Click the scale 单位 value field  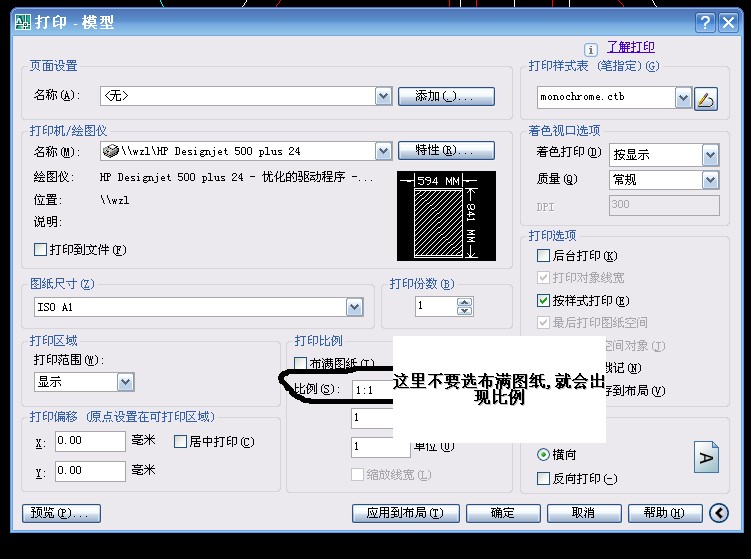tap(381, 447)
